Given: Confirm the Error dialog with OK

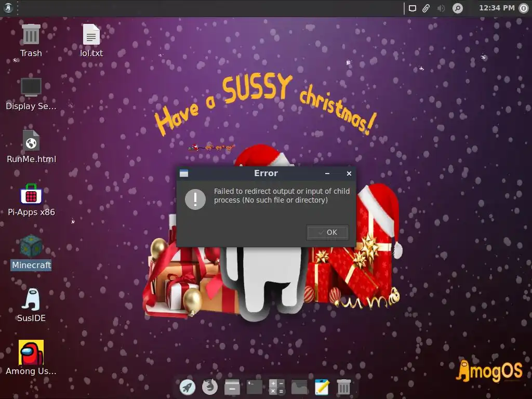Looking at the screenshot, I should 327,232.
